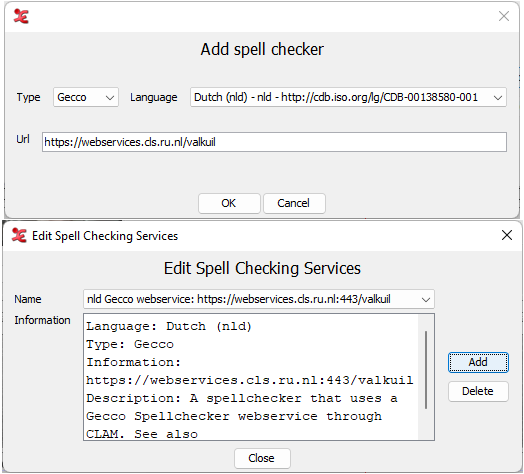Click the Edit Spell Checking Services title bar text
Viewport: 524px width, 474px height.
pos(105,236)
